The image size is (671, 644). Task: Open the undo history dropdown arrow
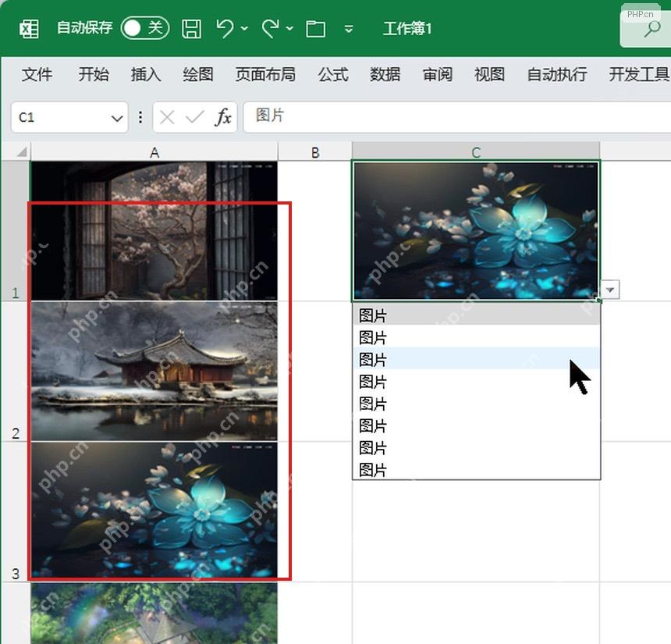click(x=244, y=29)
